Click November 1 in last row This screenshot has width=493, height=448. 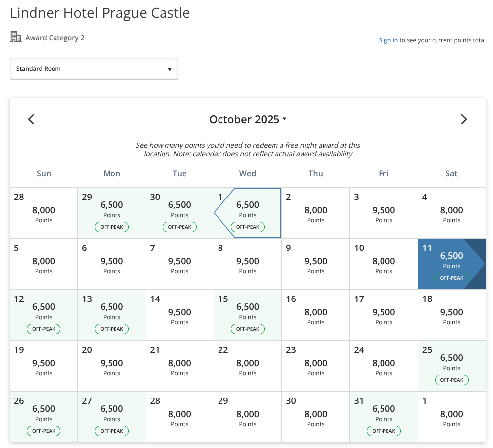451,417
